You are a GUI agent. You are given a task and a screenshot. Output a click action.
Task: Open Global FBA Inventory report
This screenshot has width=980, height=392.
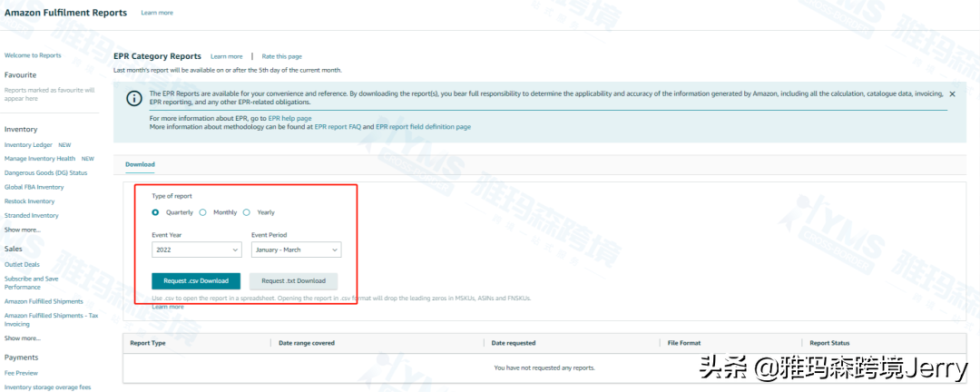34,188
